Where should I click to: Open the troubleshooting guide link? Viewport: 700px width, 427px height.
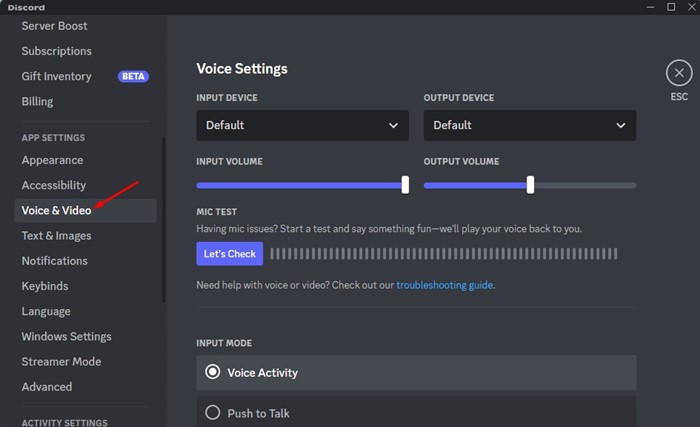pyautogui.click(x=444, y=285)
